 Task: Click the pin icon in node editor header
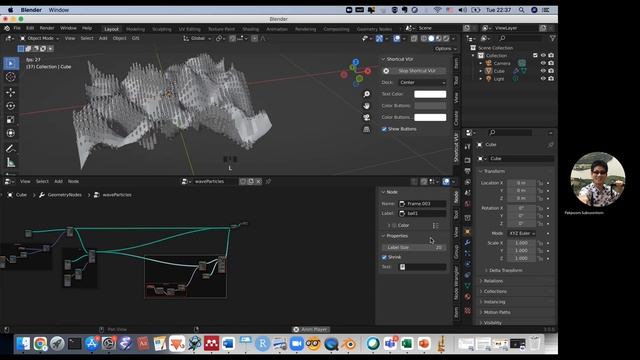(268, 181)
